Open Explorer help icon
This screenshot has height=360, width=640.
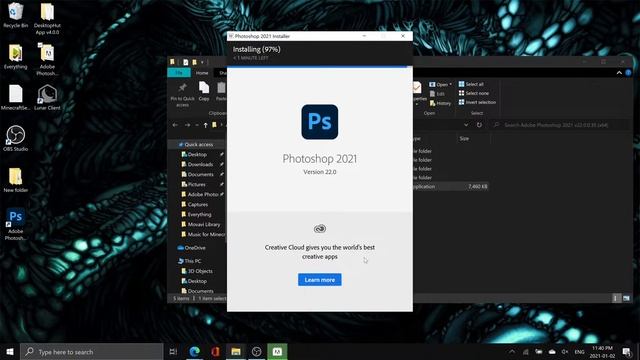coord(628,73)
